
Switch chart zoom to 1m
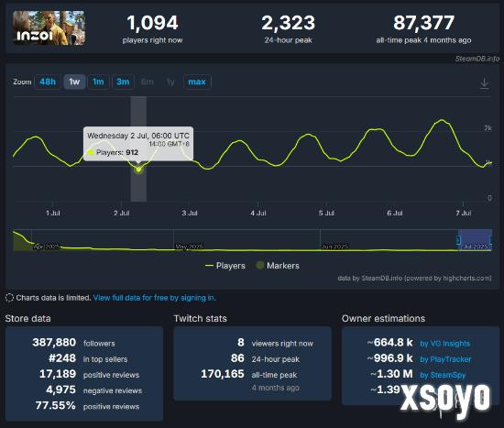[98, 82]
